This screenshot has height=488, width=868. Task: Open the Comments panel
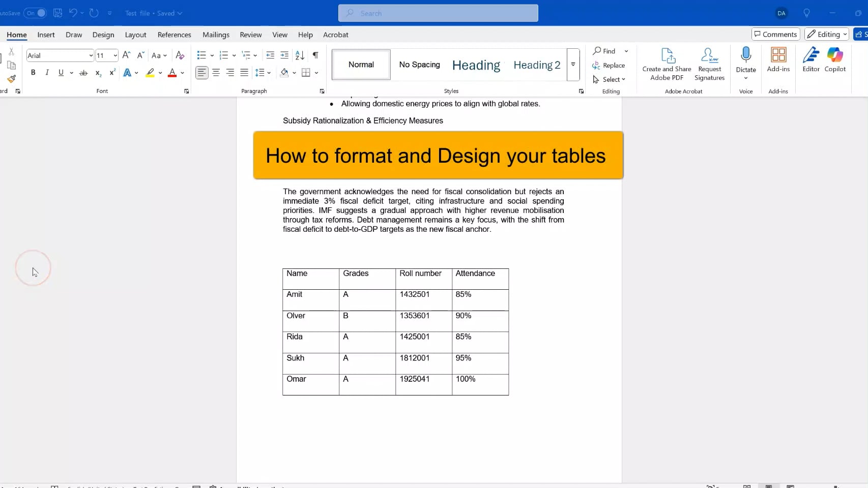click(x=775, y=34)
